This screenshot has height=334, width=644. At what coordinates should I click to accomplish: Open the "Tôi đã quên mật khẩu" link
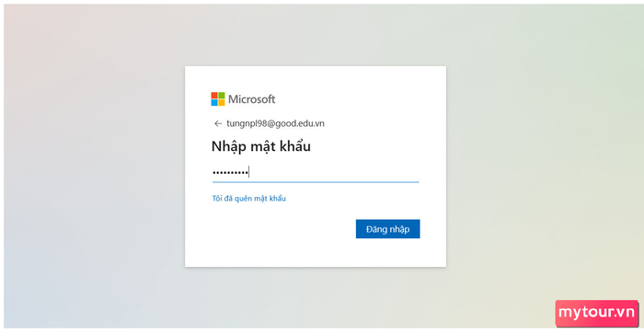pyautogui.click(x=249, y=199)
